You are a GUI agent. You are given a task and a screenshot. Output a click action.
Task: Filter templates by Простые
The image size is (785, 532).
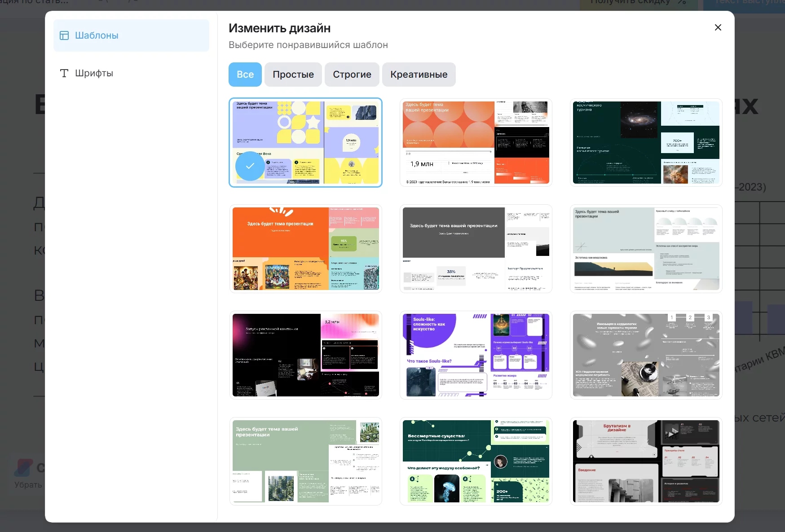tap(293, 75)
